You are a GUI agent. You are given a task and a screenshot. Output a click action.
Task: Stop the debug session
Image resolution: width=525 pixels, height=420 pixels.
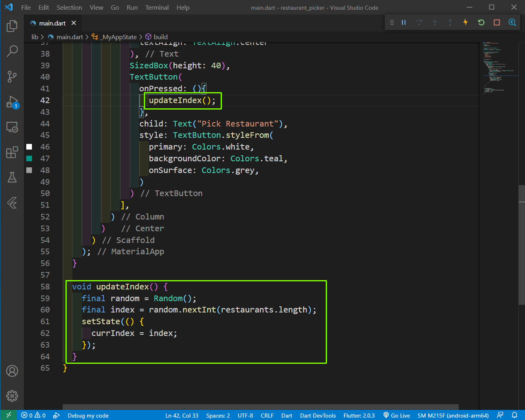[497, 22]
